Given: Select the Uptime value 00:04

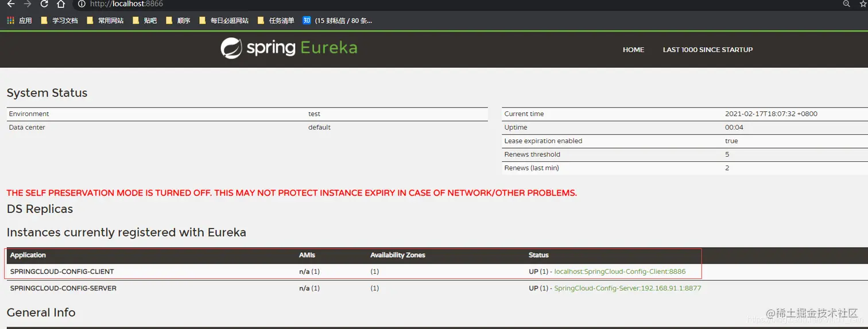Looking at the screenshot, I should pyautogui.click(x=734, y=127).
